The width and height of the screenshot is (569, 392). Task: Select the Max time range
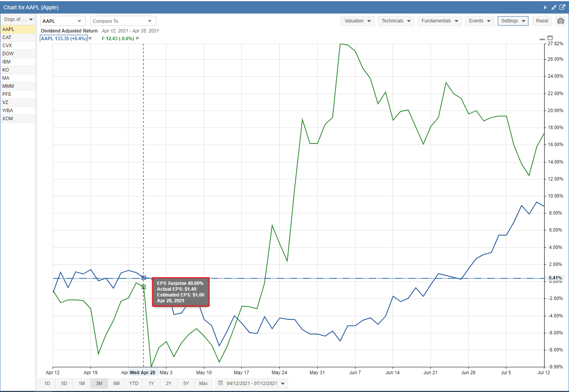(x=203, y=383)
